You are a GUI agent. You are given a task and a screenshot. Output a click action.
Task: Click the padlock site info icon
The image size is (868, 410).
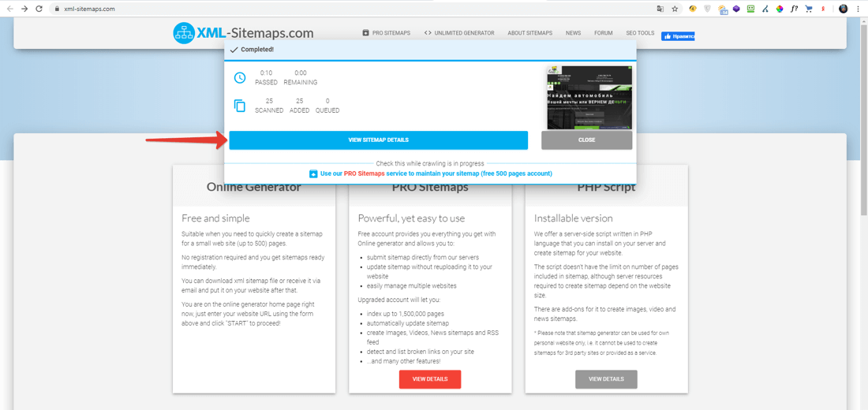coord(57,9)
